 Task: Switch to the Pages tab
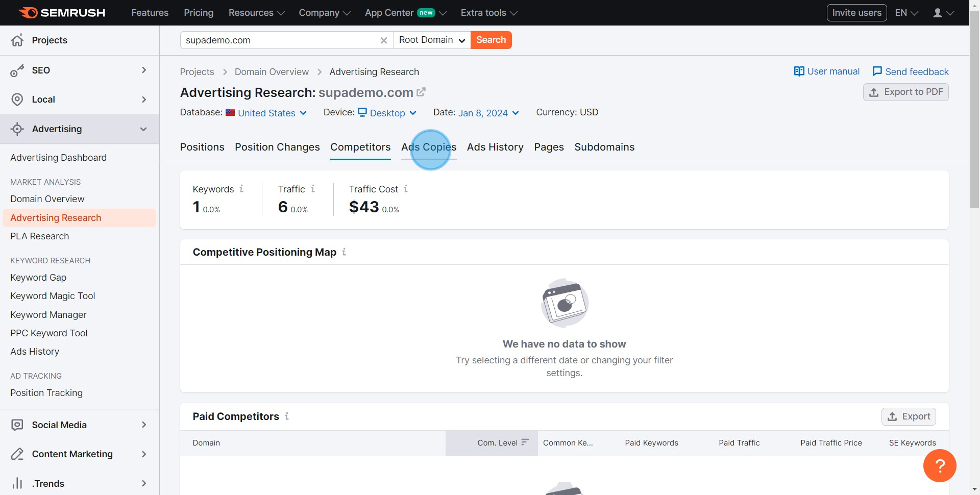coord(549,147)
